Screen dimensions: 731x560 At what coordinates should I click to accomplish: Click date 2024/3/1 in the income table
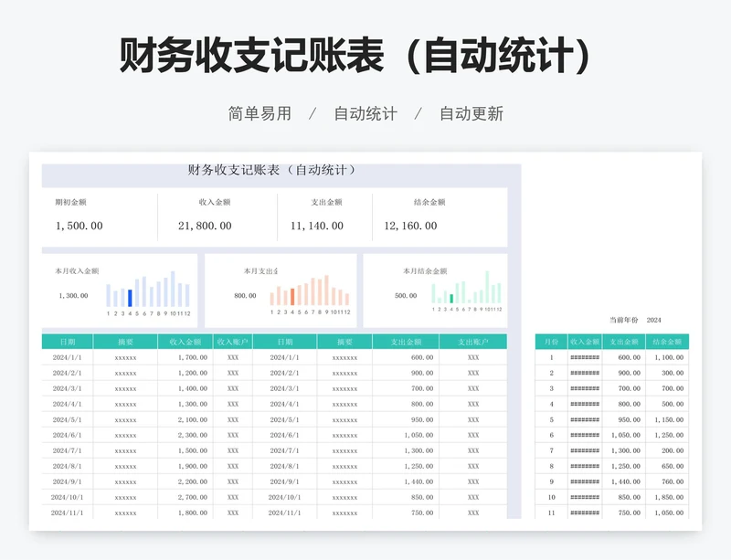[x=67, y=388]
